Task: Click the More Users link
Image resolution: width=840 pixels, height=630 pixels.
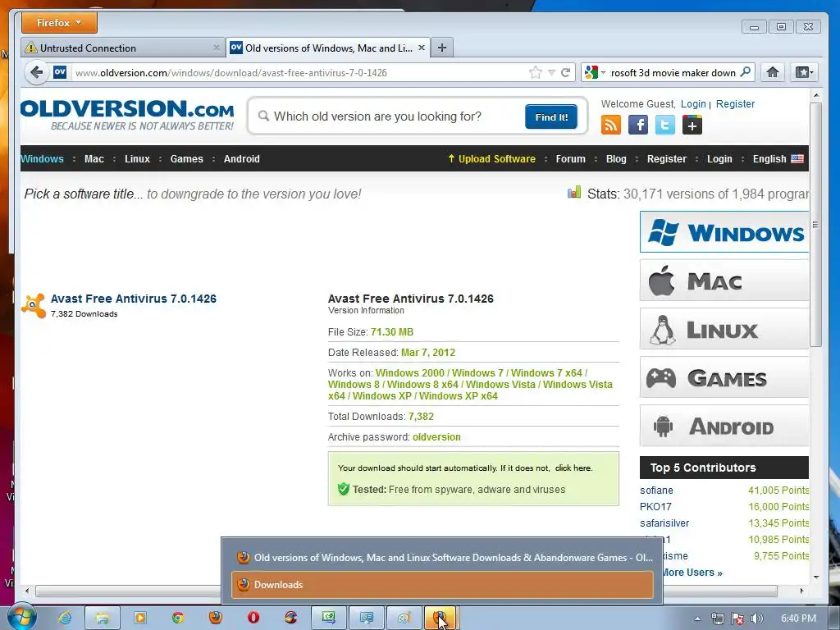Action: pyautogui.click(x=692, y=572)
